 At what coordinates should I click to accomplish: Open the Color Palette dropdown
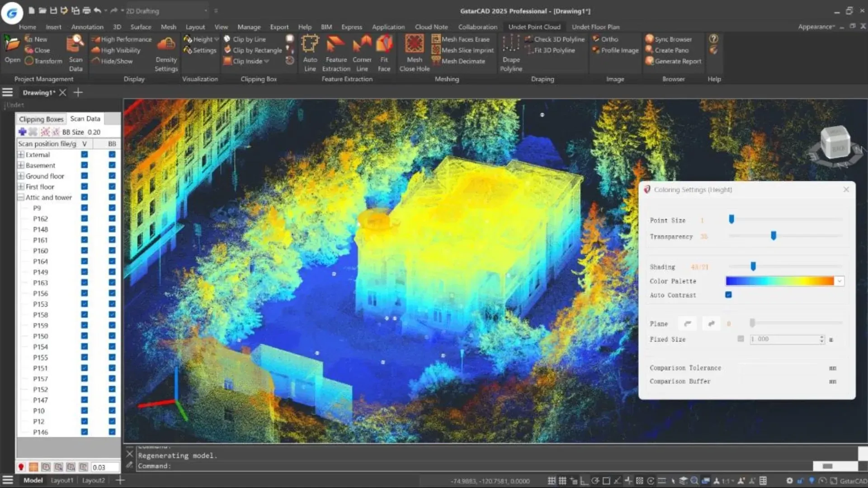(x=839, y=281)
